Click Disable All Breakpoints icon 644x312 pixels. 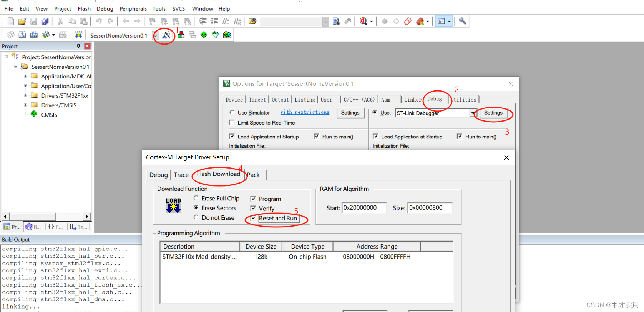(x=408, y=21)
